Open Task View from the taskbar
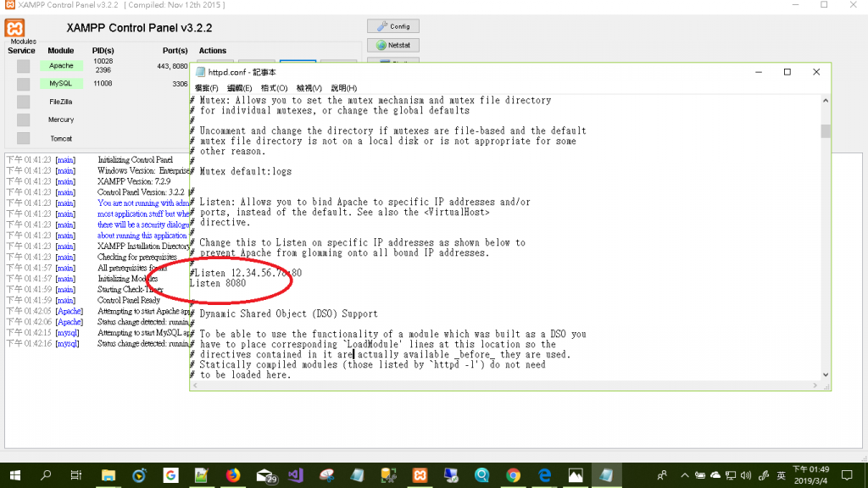 click(x=76, y=475)
